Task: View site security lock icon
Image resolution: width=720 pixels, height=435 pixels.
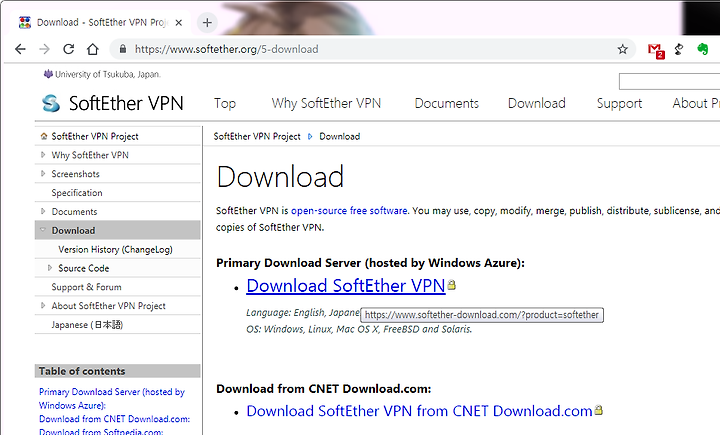Action: pyautogui.click(x=123, y=49)
